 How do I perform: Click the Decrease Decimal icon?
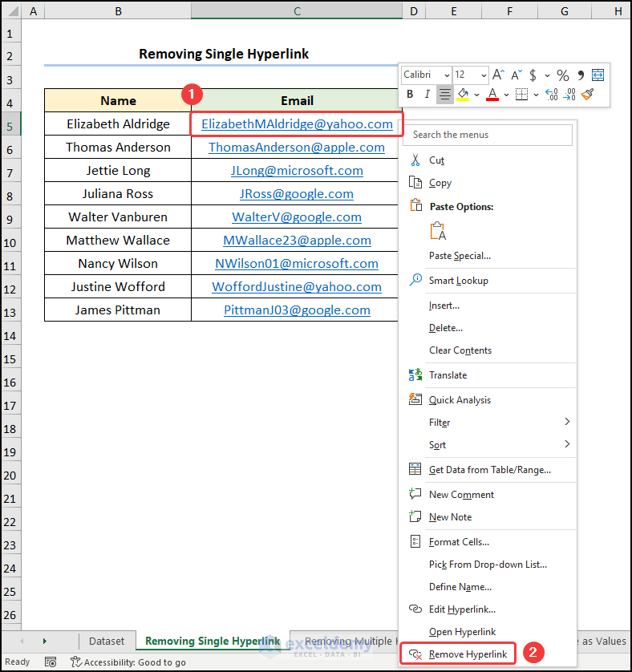(x=569, y=95)
